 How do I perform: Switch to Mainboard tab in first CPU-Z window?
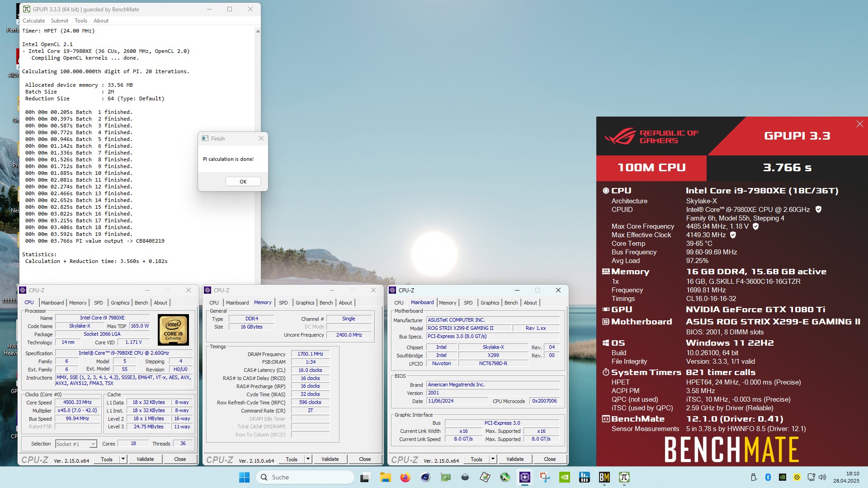click(52, 303)
